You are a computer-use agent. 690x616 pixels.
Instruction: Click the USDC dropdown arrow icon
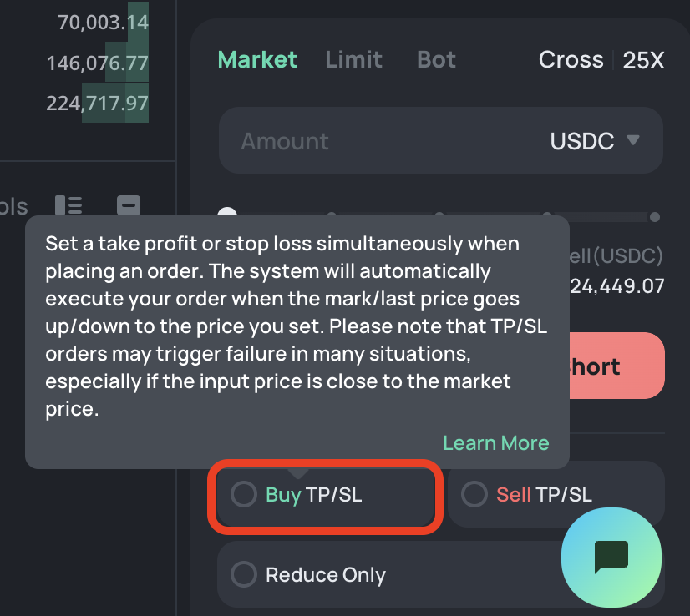click(632, 140)
